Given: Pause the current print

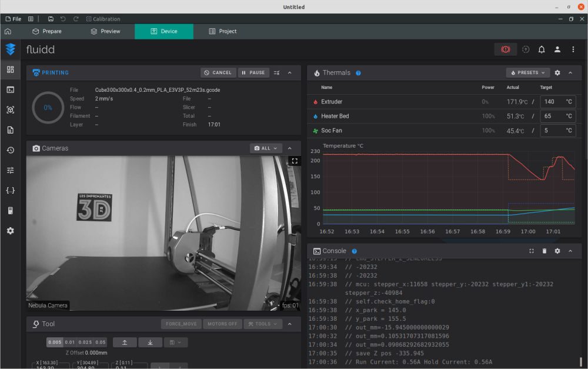Looking at the screenshot, I should click(x=253, y=73).
